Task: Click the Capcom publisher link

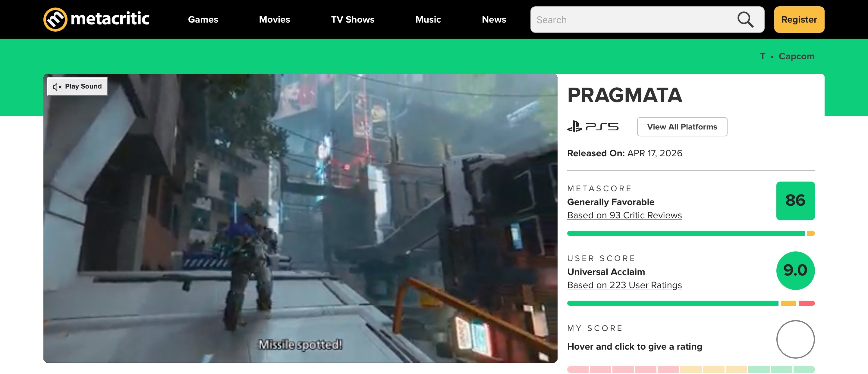Action: point(796,56)
